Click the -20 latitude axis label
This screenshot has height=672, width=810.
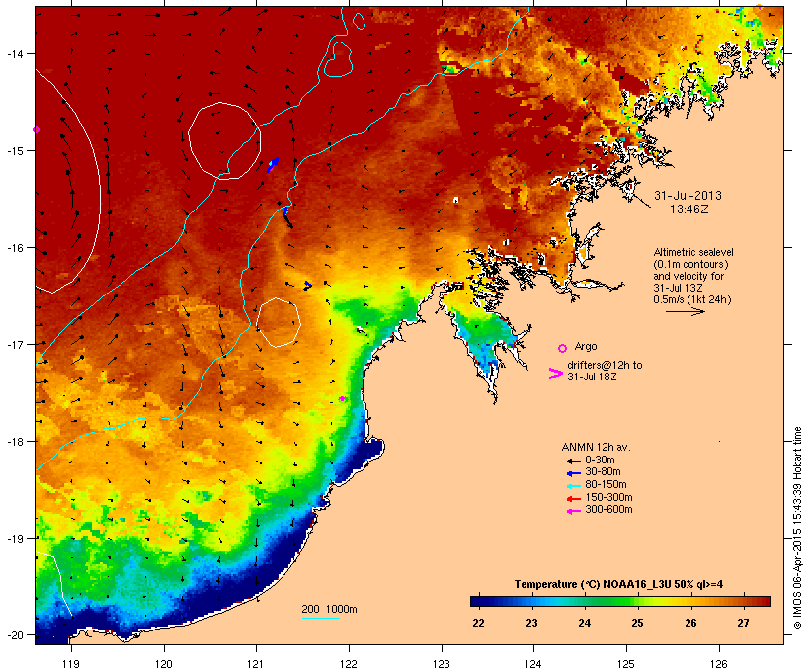click(14, 635)
